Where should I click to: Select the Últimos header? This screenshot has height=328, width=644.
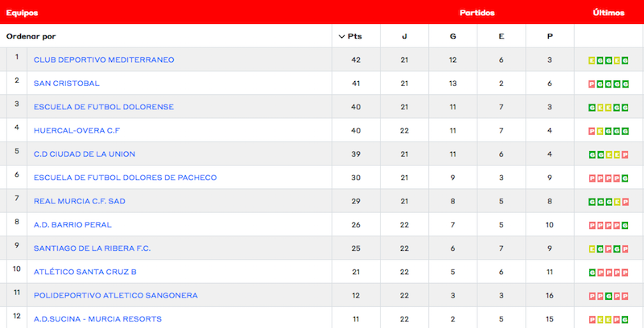click(608, 13)
